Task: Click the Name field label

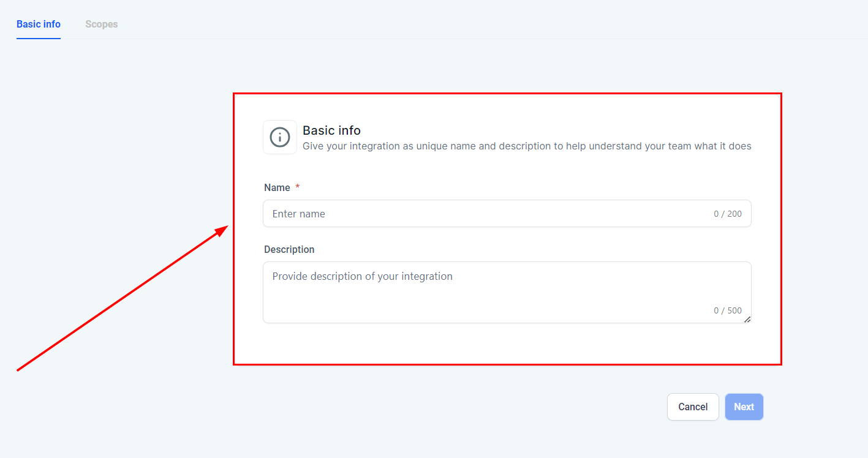Action: pos(277,188)
